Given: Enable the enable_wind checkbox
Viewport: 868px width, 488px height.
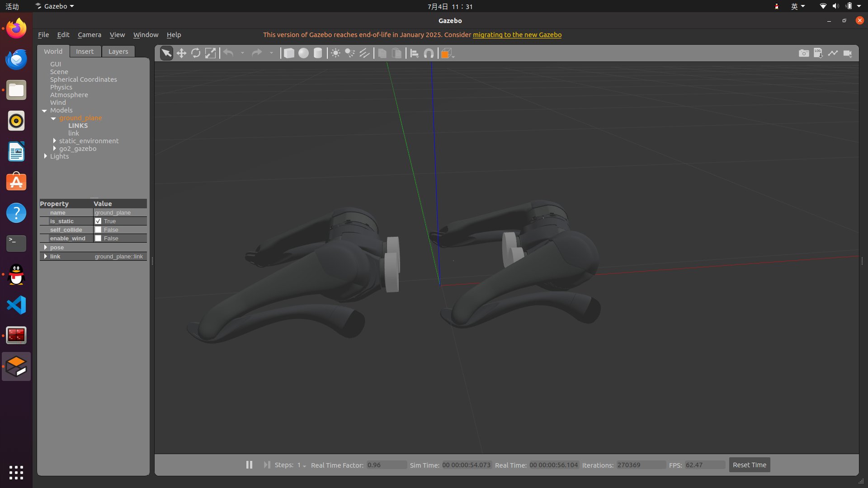Looking at the screenshot, I should pyautogui.click(x=98, y=238).
